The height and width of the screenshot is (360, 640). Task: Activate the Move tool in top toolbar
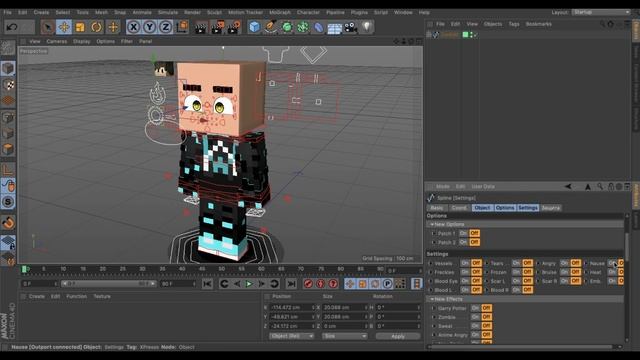(64, 27)
